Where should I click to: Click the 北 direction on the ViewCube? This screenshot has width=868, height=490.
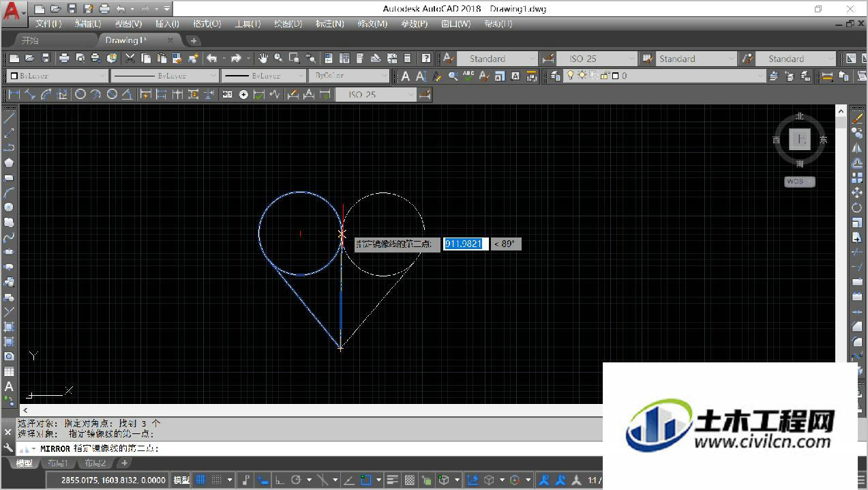799,117
